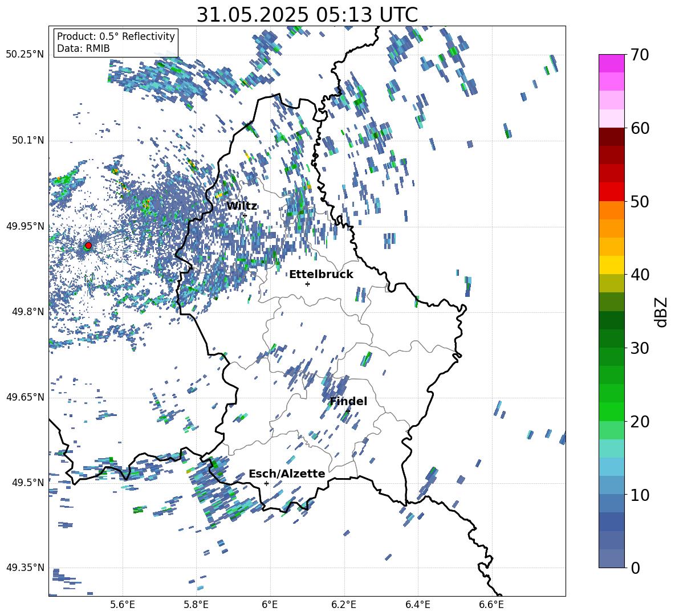Image resolution: width=675 pixels, height=616 pixels.
Task: Click the colorbar tick label 50
Action: [x=640, y=202]
